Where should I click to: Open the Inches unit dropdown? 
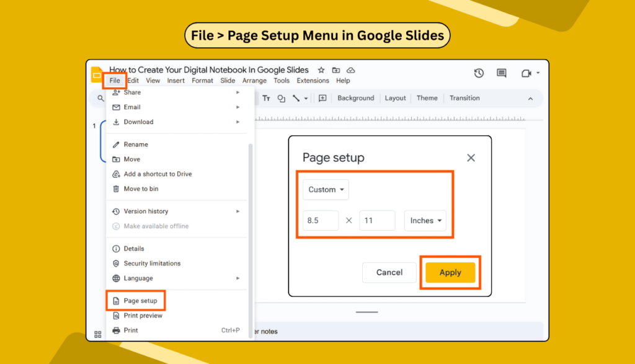pyautogui.click(x=425, y=220)
